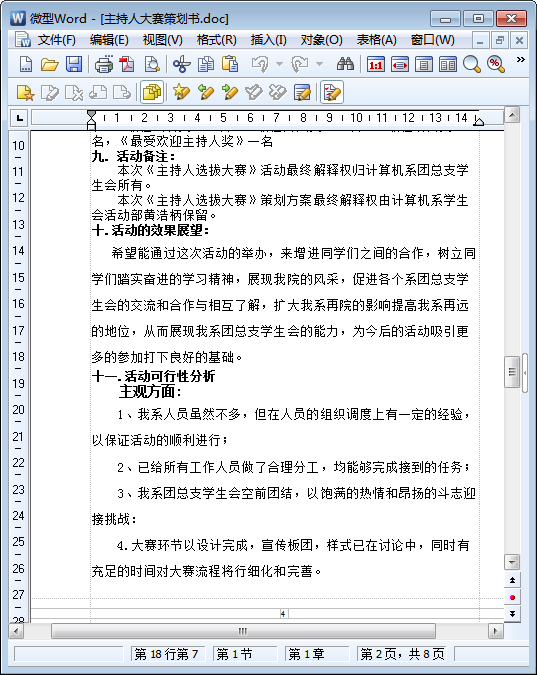Click the horizontal scrollbar left arrow
This screenshot has width=537, height=675.
(17, 632)
